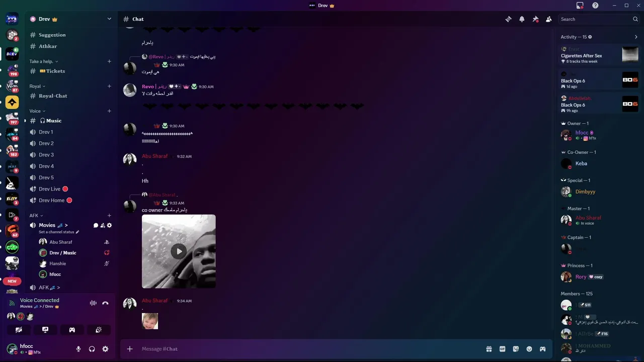Open the Inbox icon in title bar
The image size is (644, 362).
click(580, 6)
